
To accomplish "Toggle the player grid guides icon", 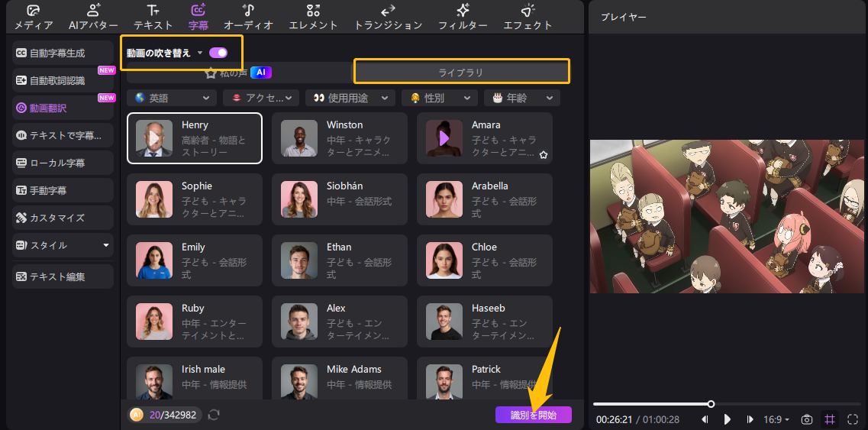I will click(829, 419).
